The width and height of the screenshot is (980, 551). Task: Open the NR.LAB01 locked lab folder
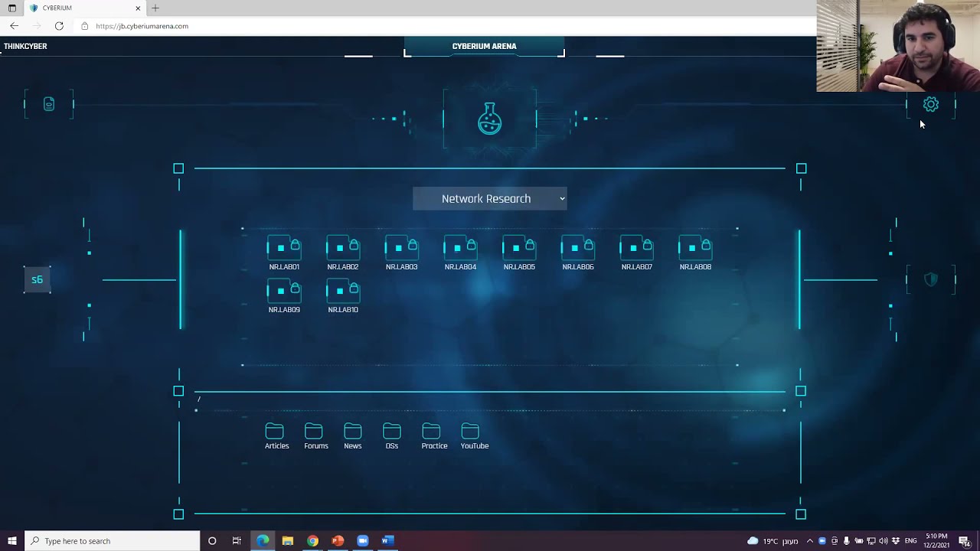point(284,253)
